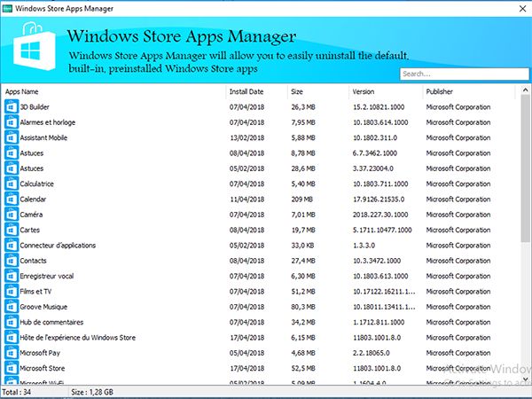Click the Contacts app icon

pos(12,261)
